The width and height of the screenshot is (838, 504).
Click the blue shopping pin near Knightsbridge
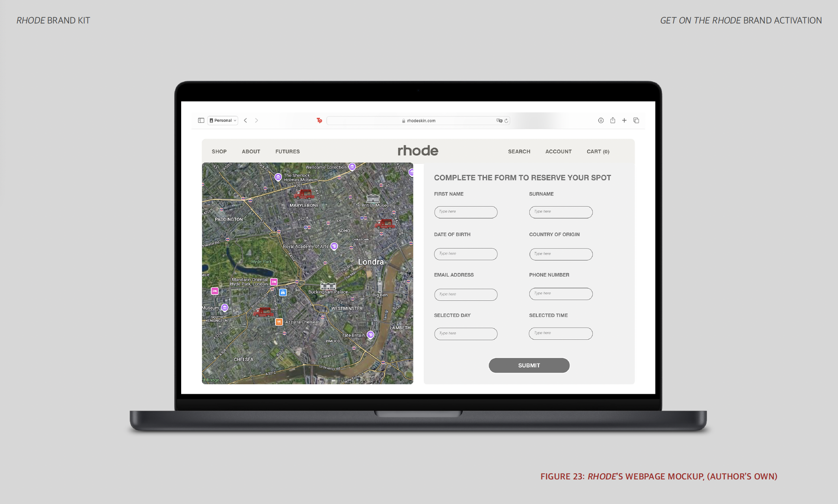point(283,293)
